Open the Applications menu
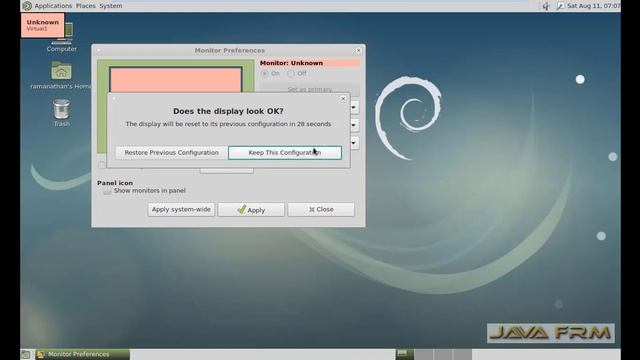 pyautogui.click(x=53, y=6)
